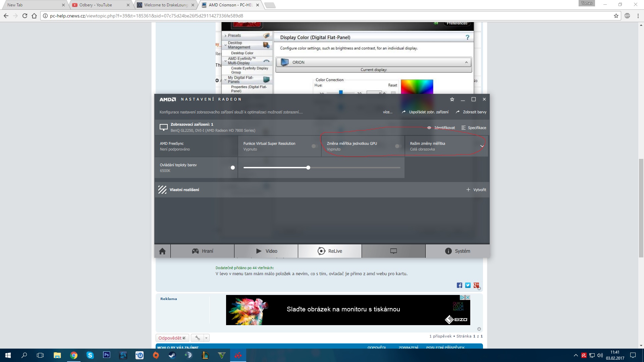Expand Presets in the Catalyst image
The width and height of the screenshot is (644, 362).
[225, 36]
